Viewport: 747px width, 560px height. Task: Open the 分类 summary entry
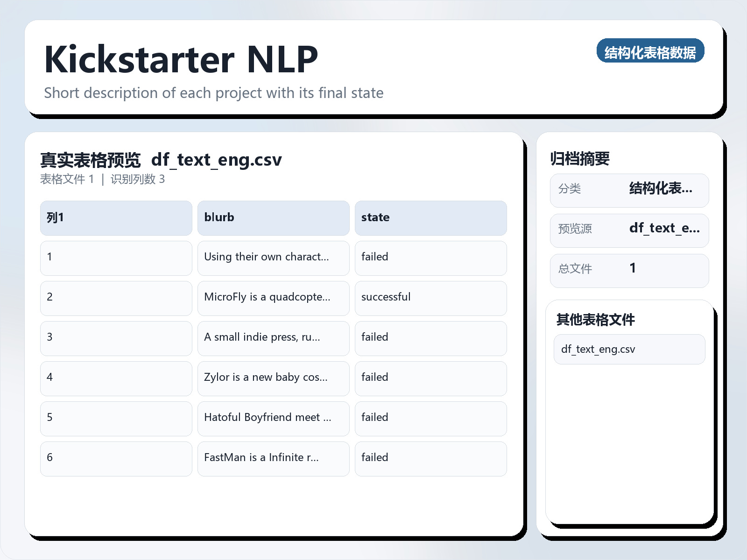click(629, 190)
